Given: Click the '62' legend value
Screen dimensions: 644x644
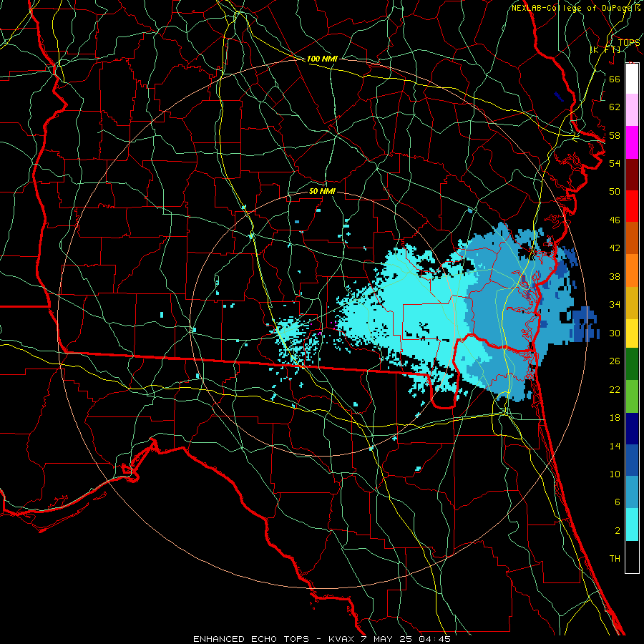Looking at the screenshot, I should (x=615, y=107).
